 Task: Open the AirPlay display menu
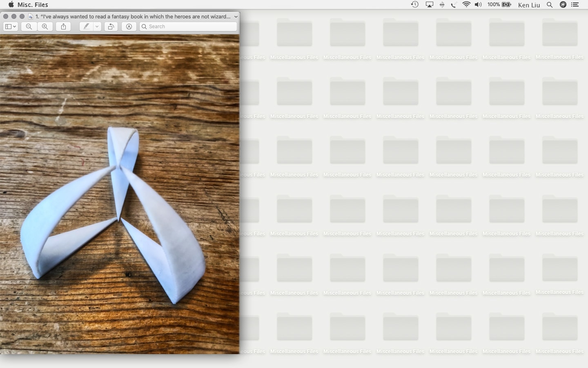[429, 4]
